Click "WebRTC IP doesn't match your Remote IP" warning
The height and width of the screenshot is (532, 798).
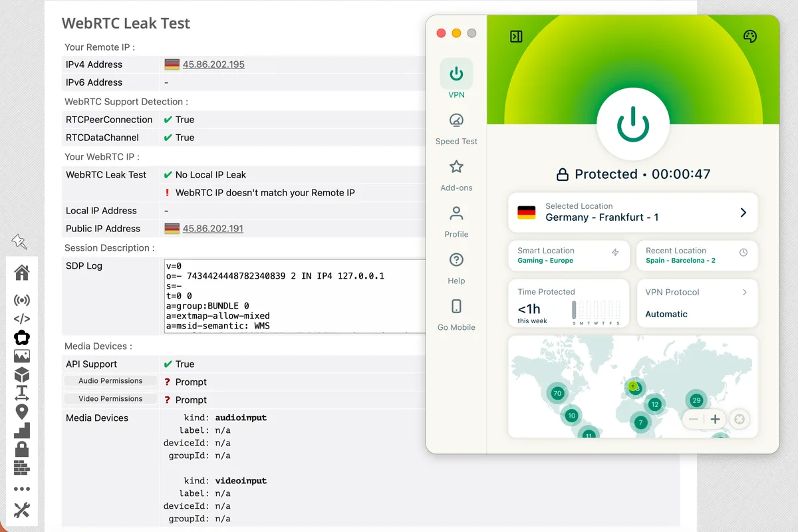tap(265, 193)
